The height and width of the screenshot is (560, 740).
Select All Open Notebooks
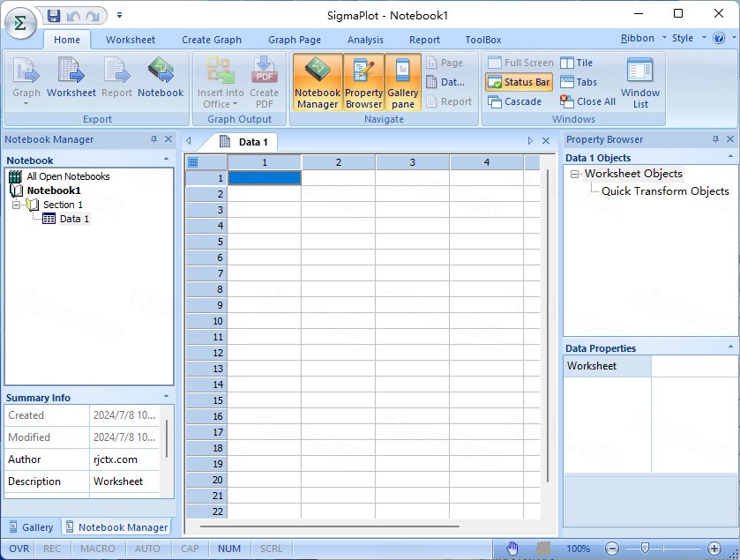click(68, 176)
